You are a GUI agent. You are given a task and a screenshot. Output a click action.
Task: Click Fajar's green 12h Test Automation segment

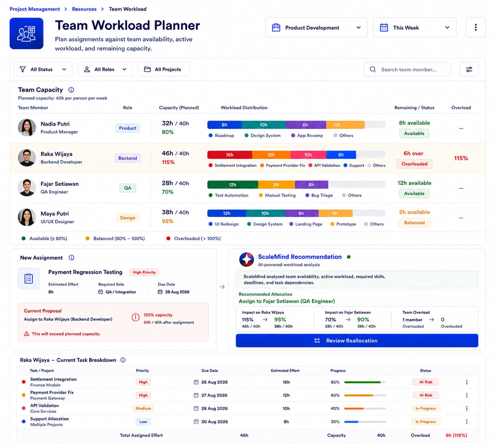coord(233,185)
